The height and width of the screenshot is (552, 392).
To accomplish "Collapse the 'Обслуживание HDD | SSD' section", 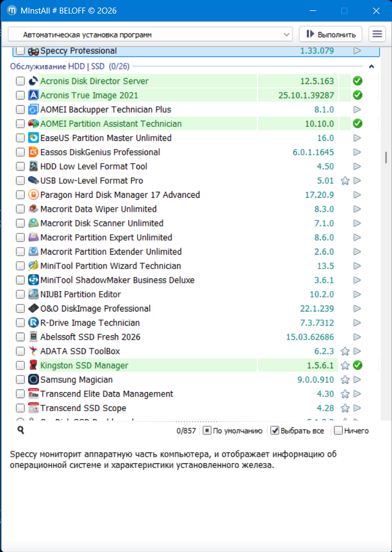I will click(371, 67).
